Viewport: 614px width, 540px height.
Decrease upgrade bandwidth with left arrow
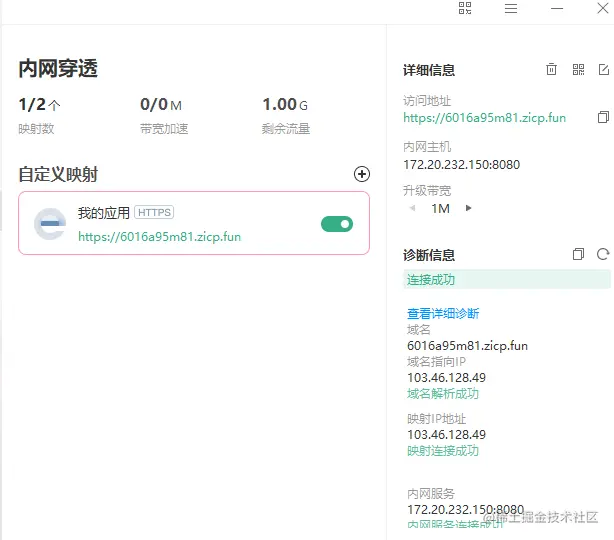coord(412,208)
